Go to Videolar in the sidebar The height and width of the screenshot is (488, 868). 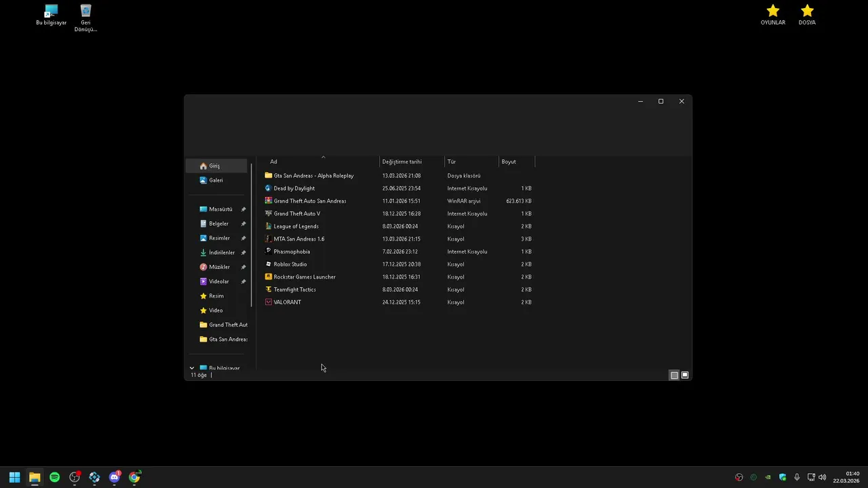[x=217, y=281]
